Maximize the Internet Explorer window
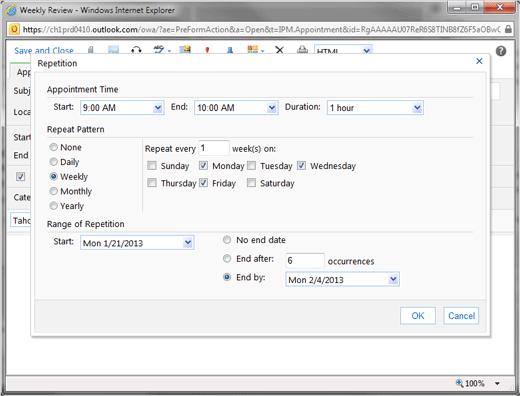 (x=475, y=7)
